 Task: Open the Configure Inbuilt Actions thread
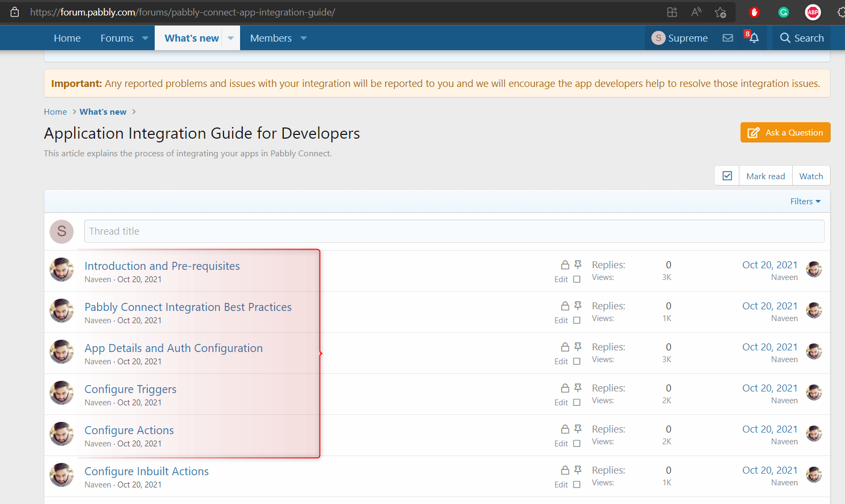point(147,471)
